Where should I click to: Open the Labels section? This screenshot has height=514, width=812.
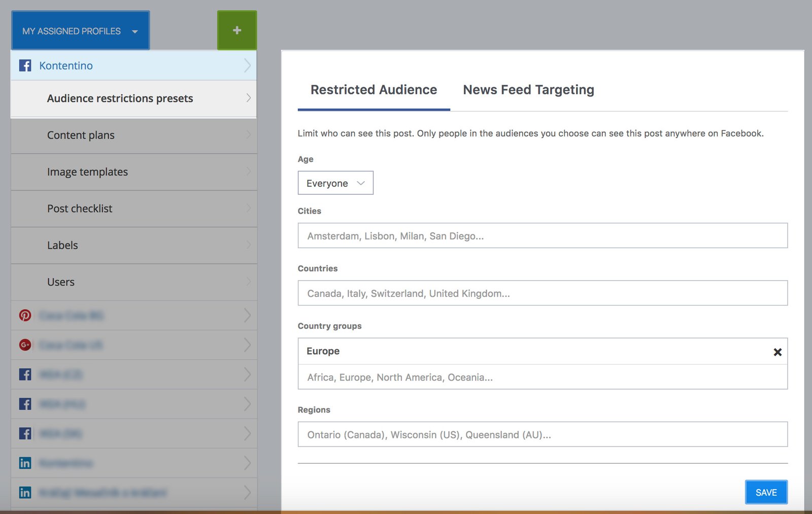[62, 246]
